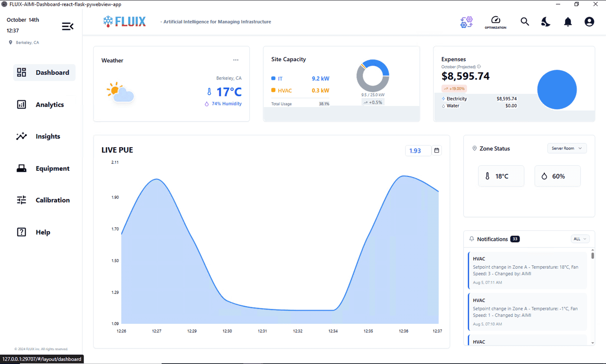Open the Weather card three-dots menu
Viewport: 606px width, 364px height.
(x=236, y=60)
